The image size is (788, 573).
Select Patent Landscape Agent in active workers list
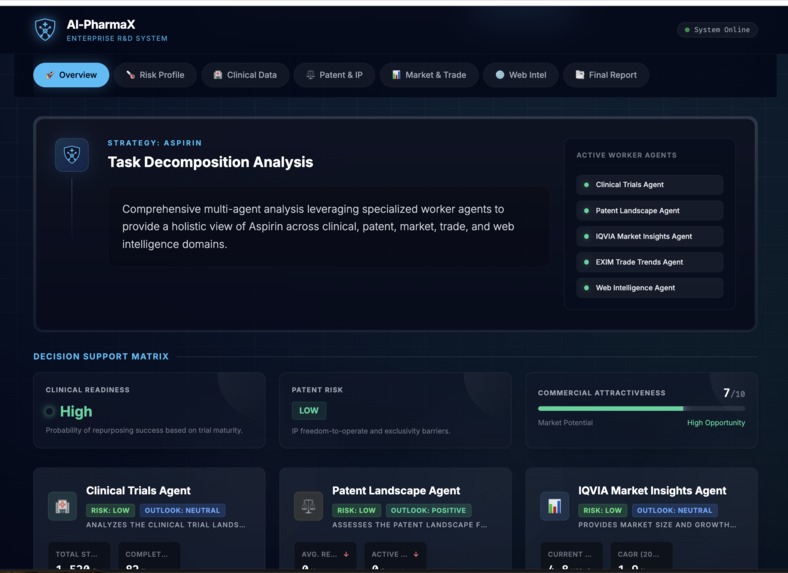click(650, 211)
